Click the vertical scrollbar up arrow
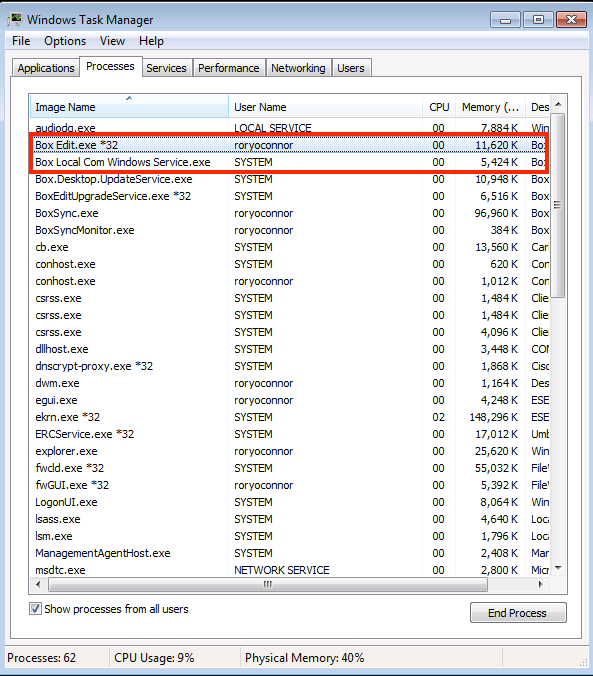The height and width of the screenshot is (676, 593). pos(558,104)
